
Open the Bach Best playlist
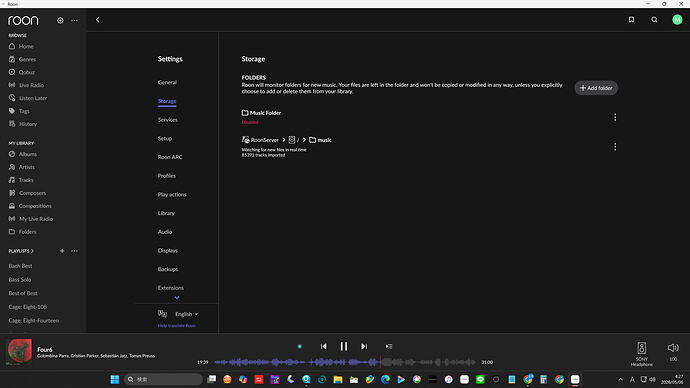20,266
